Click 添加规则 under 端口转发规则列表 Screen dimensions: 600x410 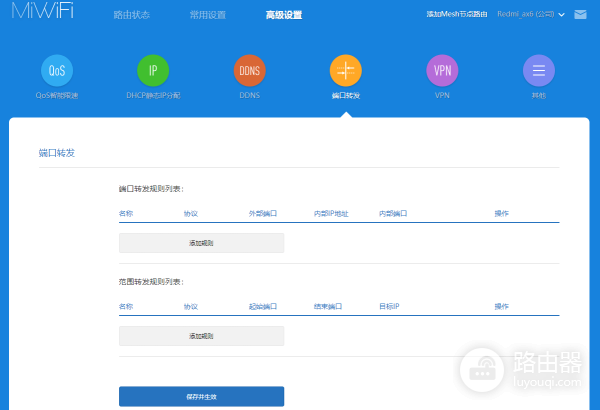(201, 243)
